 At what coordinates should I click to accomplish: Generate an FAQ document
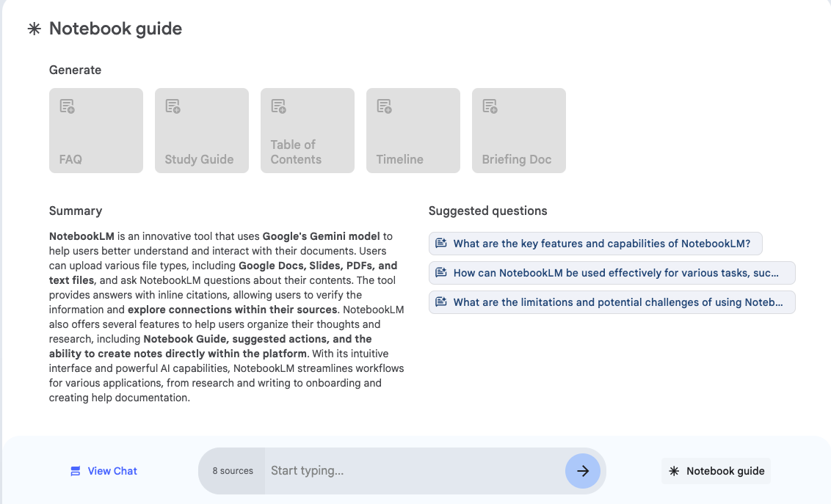pos(96,131)
